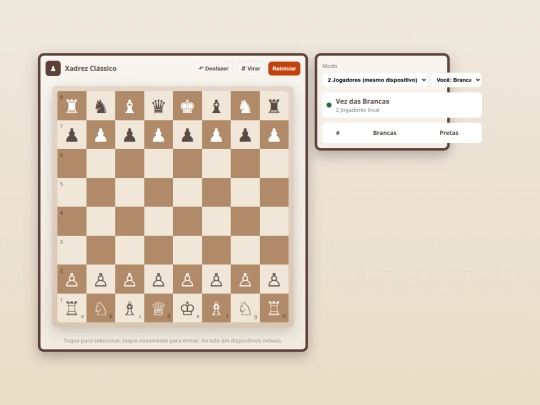Click the orange Reiniciar button
This screenshot has height=405, width=540.
(x=284, y=69)
